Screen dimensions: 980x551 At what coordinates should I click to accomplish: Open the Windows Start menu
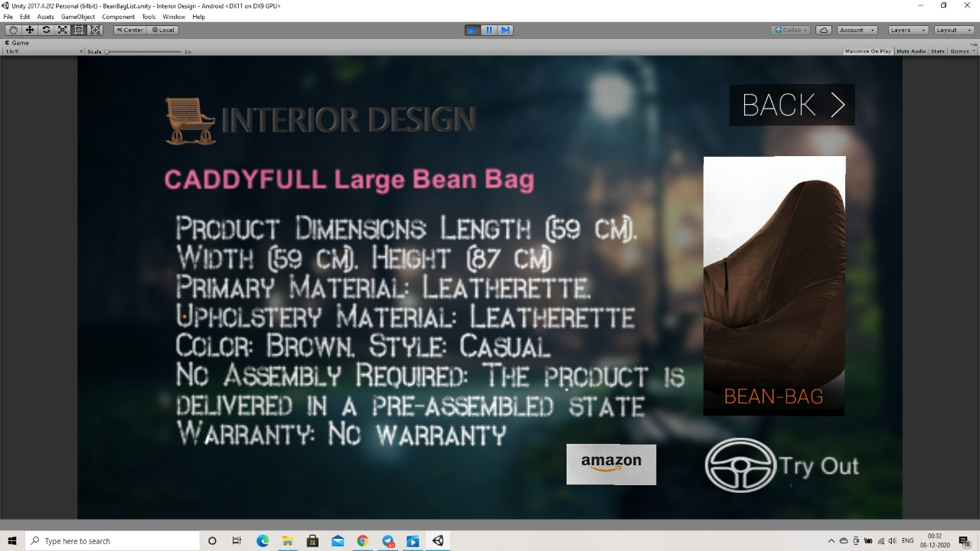(x=12, y=541)
